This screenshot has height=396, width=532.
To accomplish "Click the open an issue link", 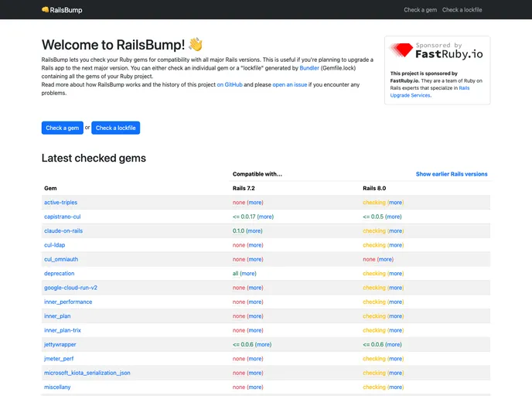I will [290, 84].
